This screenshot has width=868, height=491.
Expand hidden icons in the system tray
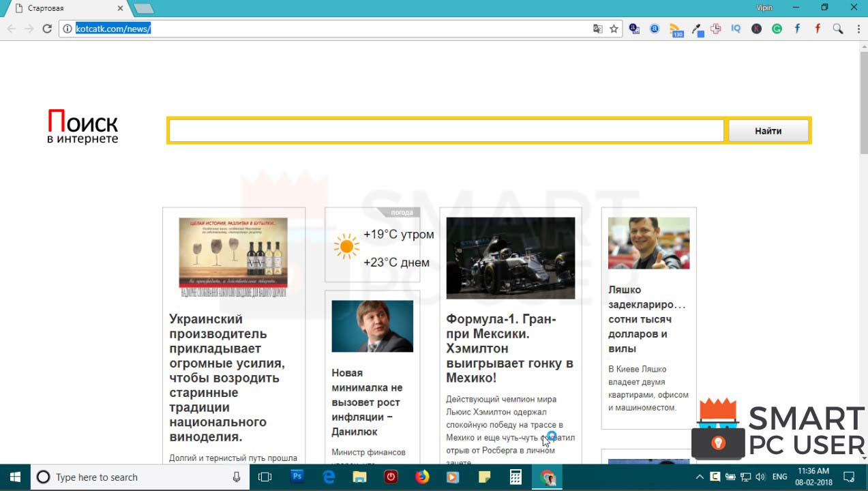700,477
